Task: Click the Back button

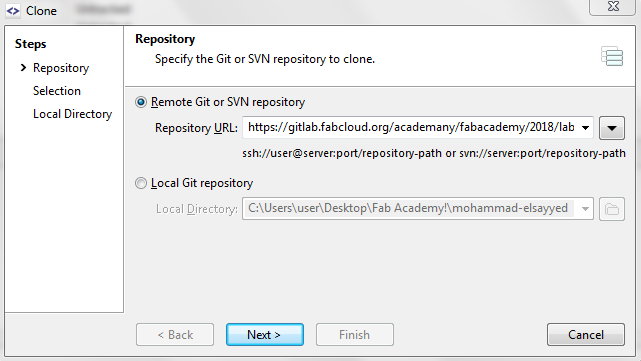Action: 175,335
